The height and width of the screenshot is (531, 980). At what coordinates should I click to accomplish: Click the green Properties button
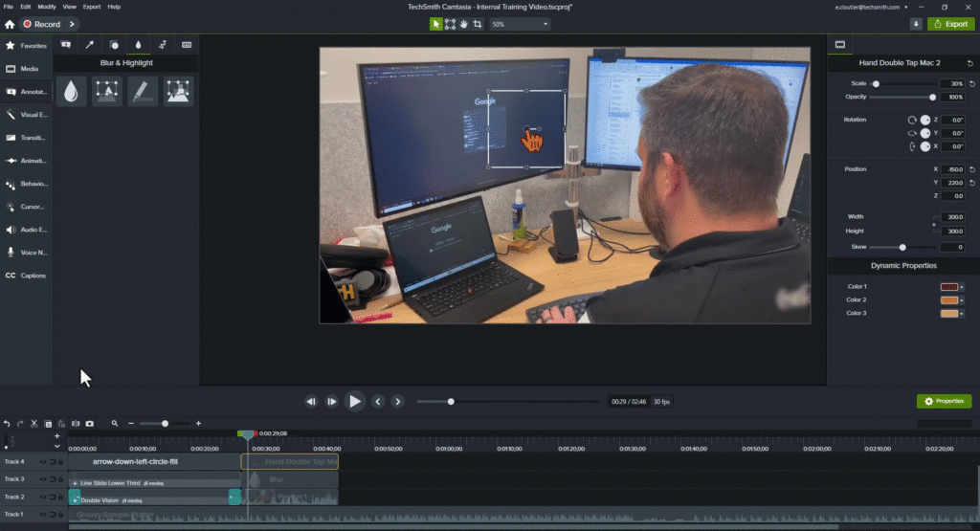click(x=944, y=401)
